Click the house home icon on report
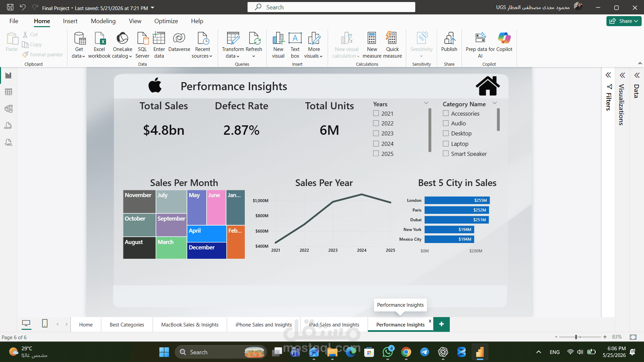Screen dimensions: 644x362 488,86
